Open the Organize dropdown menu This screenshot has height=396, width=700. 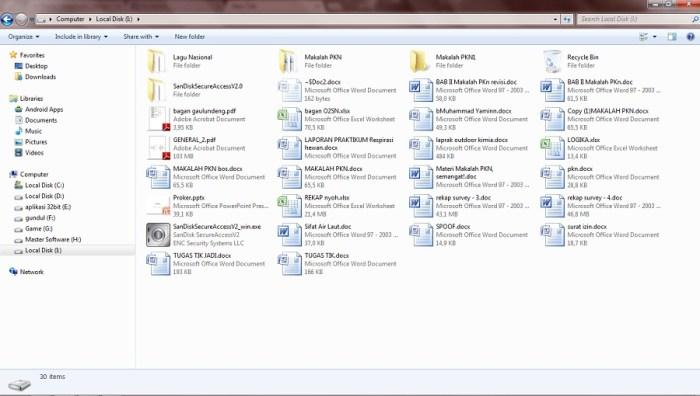click(x=24, y=37)
